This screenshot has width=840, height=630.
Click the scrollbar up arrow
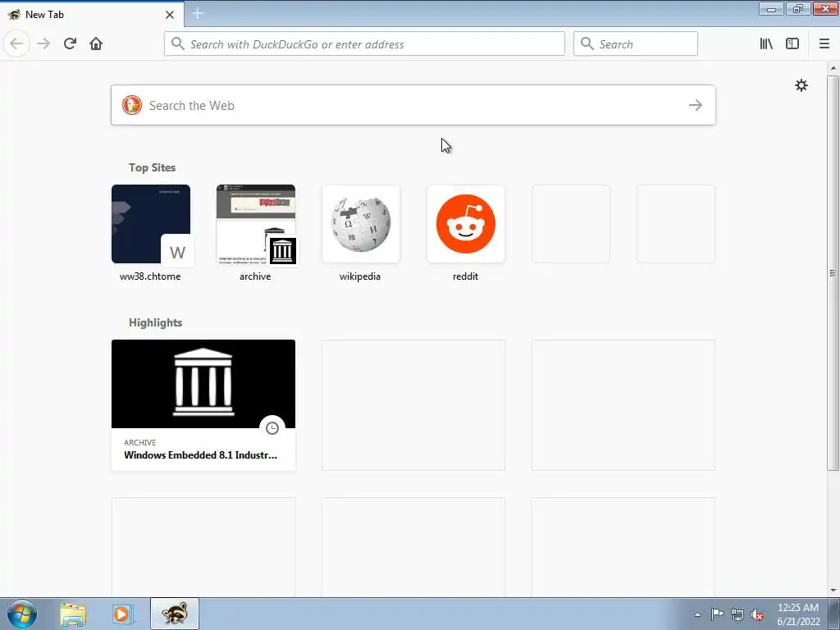coord(833,68)
